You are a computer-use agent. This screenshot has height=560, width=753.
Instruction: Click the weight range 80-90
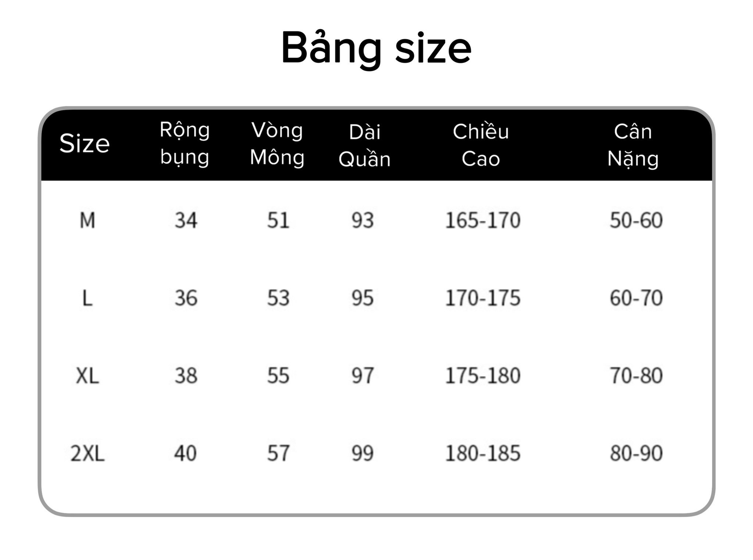point(636,453)
